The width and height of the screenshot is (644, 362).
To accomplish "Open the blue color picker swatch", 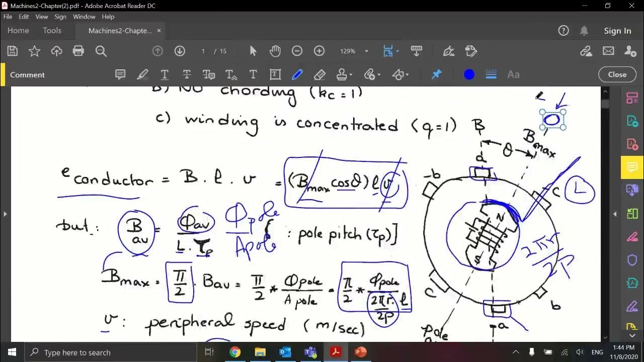I will (x=469, y=74).
